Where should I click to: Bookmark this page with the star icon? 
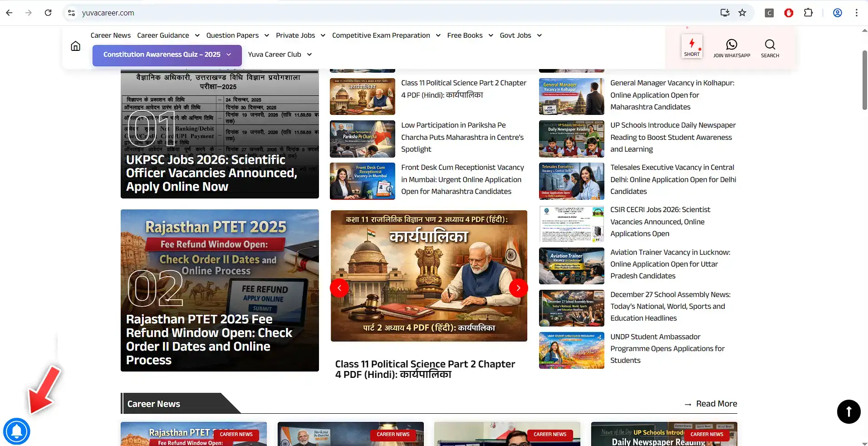[x=742, y=13]
